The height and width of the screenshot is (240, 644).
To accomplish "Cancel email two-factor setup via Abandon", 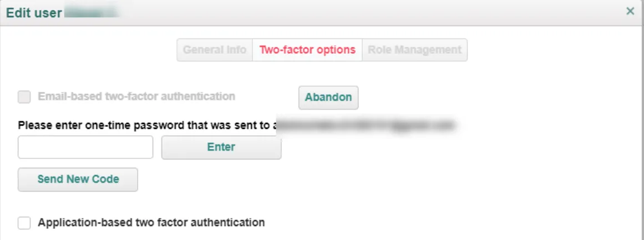I will click(328, 98).
